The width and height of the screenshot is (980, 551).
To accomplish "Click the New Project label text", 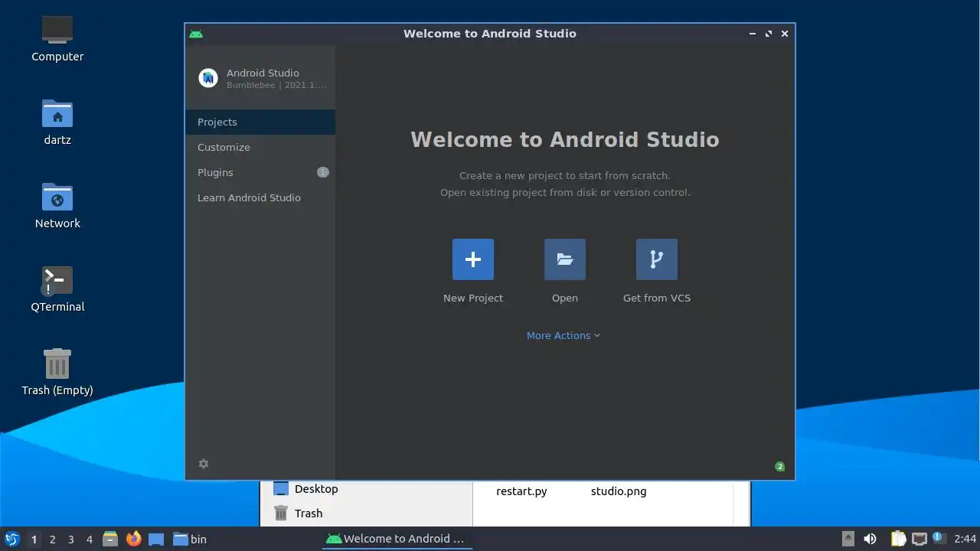I will 473,298.
